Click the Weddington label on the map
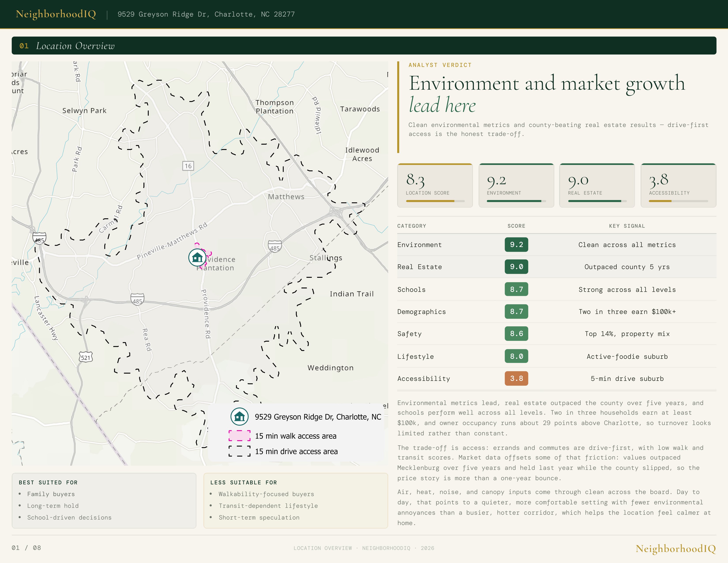Screen dimensions: 728x563 330,368
